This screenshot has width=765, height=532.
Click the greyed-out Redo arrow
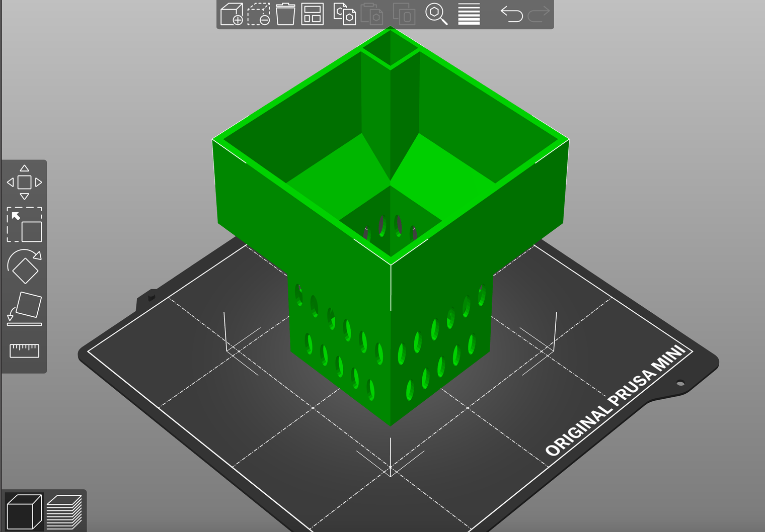pos(538,14)
